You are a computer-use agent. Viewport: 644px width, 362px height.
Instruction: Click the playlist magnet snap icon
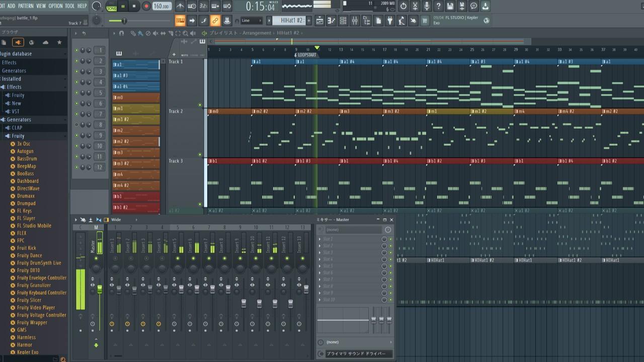pos(121,33)
